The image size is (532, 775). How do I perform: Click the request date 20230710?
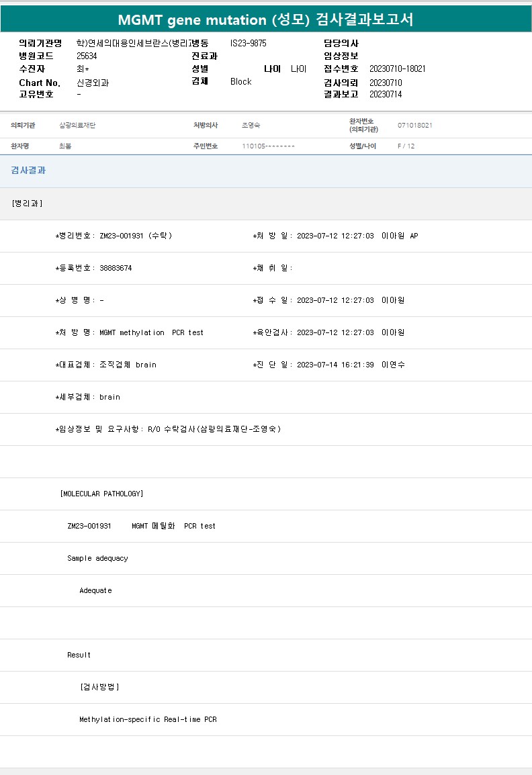[x=386, y=83]
